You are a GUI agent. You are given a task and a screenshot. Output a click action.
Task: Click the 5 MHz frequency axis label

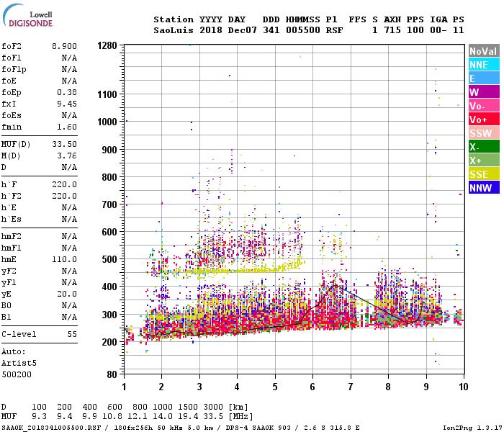[x=275, y=387]
